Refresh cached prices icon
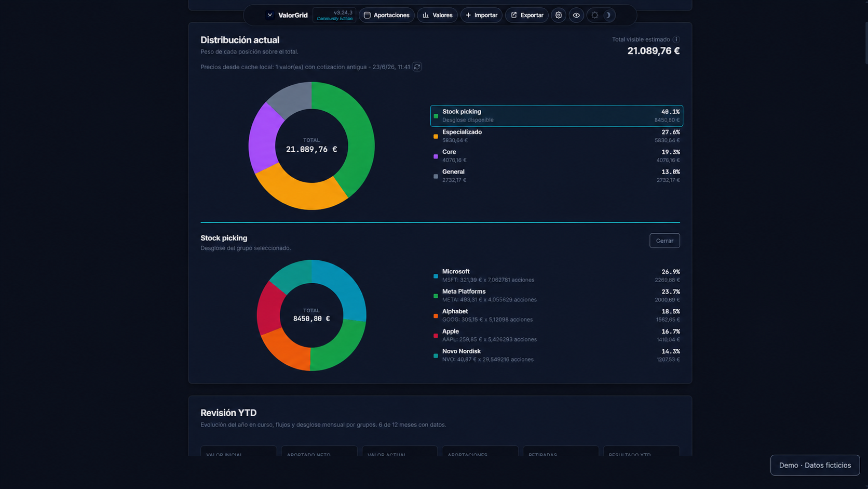 [417, 67]
